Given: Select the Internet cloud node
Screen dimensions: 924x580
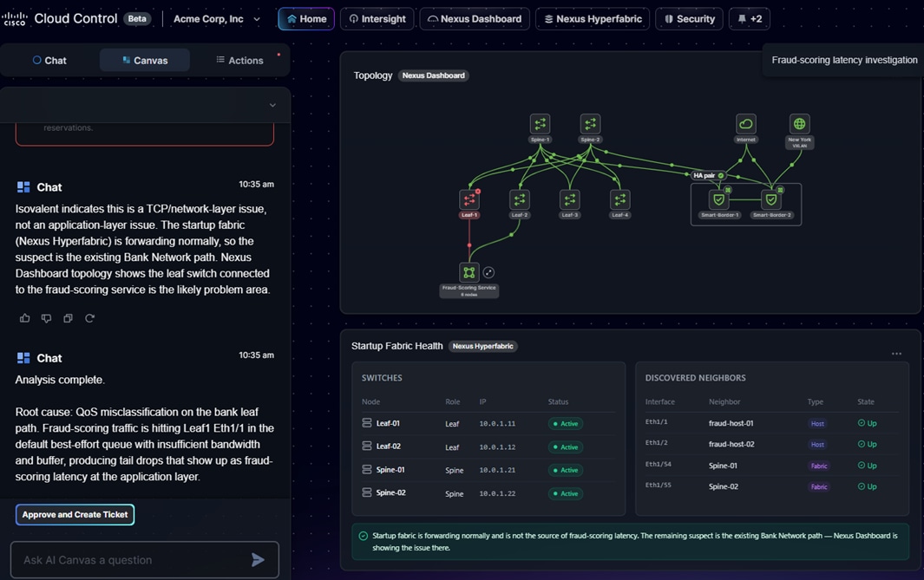Looking at the screenshot, I should [x=746, y=124].
